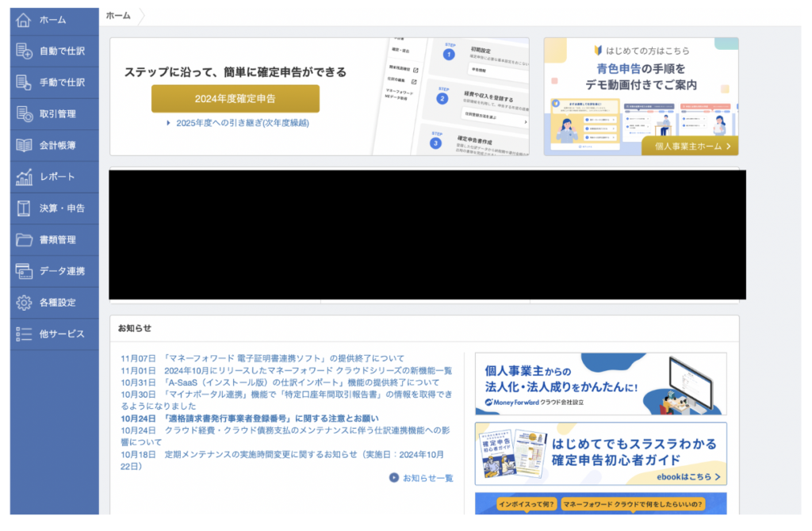812x531 pixels.
Task: Open 会計帳簿 book icon in sidebar
Action: (24, 145)
